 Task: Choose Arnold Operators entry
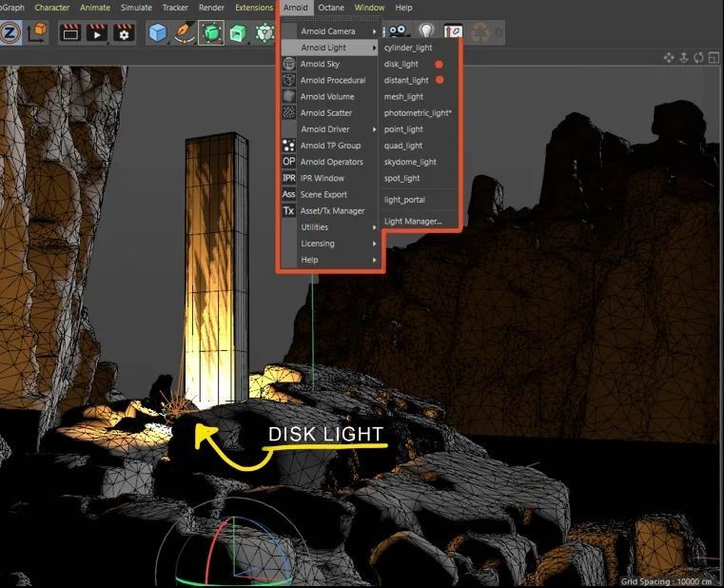(330, 162)
